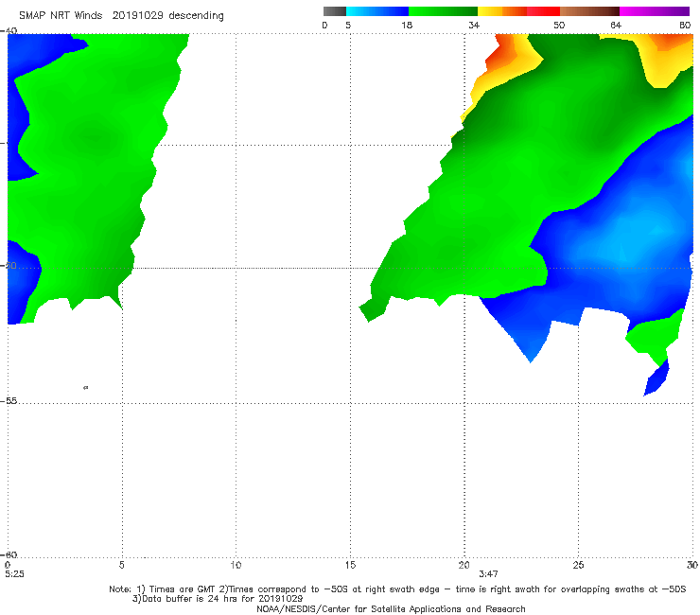Click the orange-red high wind patch near longitude 21
This screenshot has width=700, height=615.
[x=502, y=53]
